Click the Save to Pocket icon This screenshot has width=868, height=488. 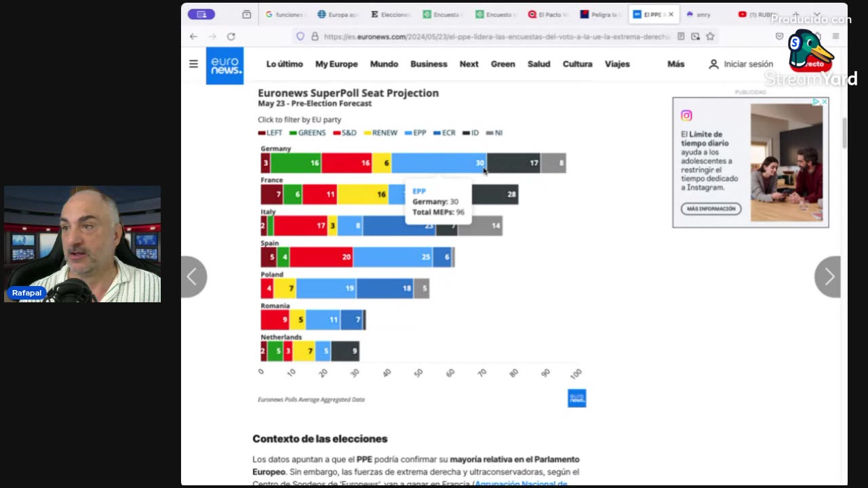click(x=779, y=37)
